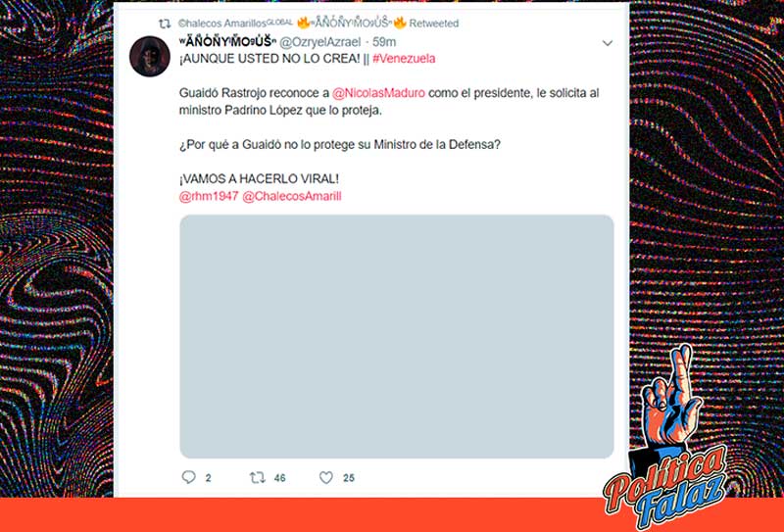
Task: Click the reply speech bubble icon
Action: click(x=188, y=477)
